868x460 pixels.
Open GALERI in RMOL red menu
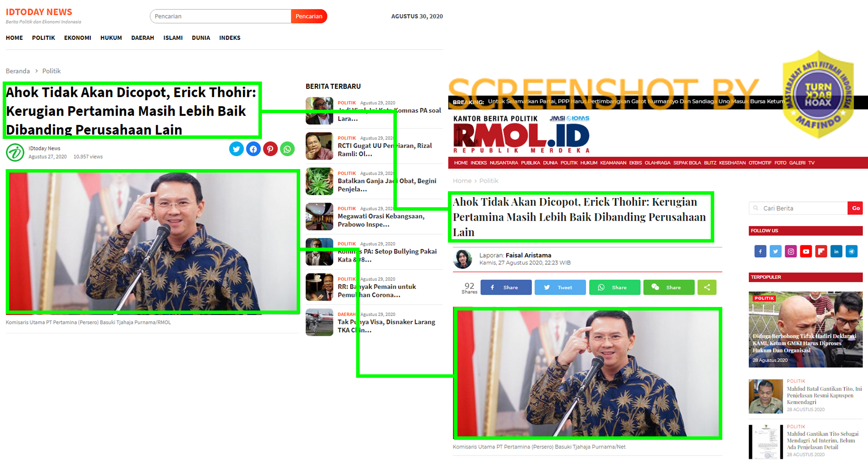[x=797, y=163]
